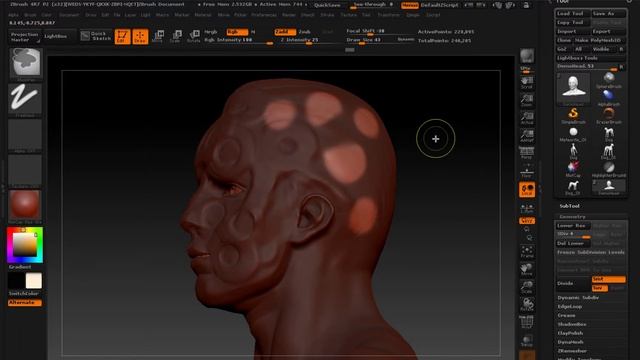Activate Edit mode button
The width and height of the screenshot is (640, 360).
coord(122,36)
